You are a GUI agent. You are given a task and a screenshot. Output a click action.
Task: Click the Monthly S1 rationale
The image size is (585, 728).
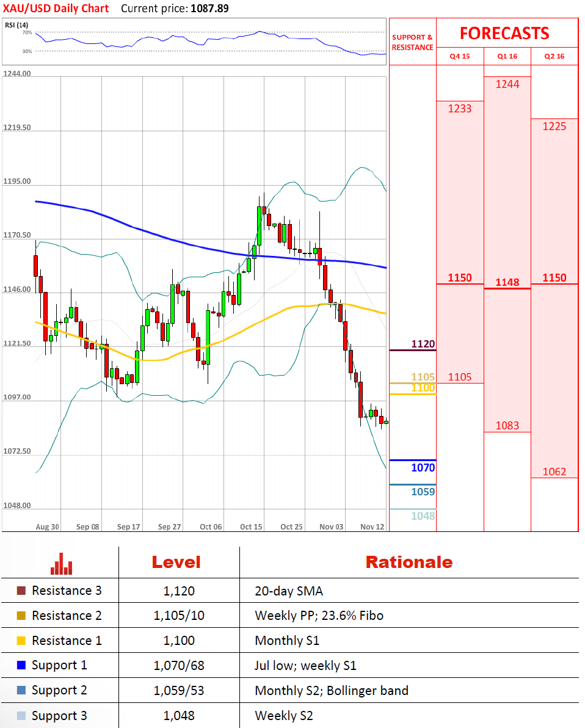click(x=287, y=641)
